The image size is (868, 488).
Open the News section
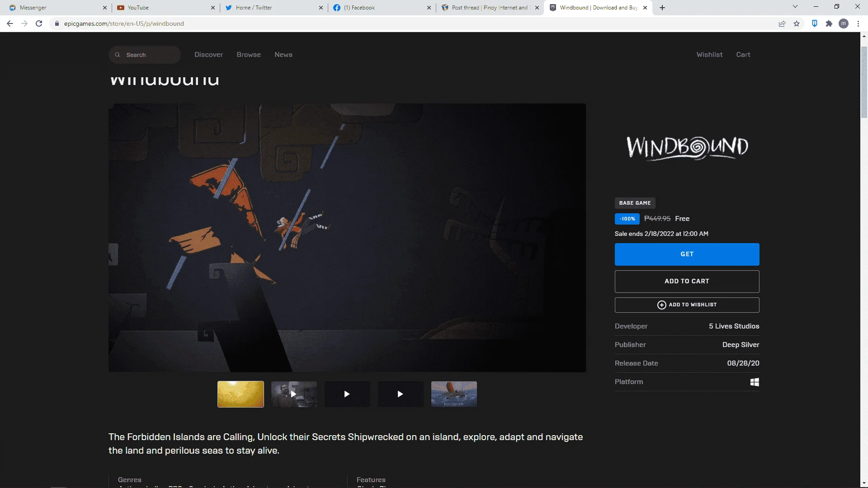283,55
